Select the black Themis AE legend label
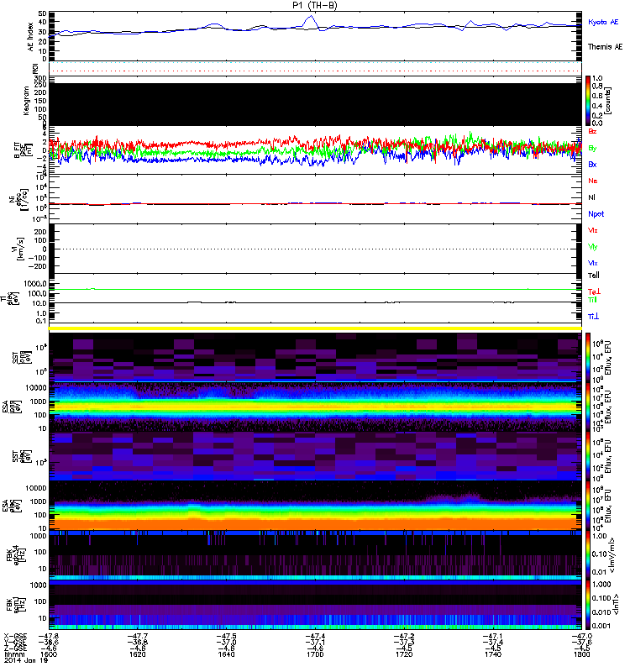 coord(605,47)
